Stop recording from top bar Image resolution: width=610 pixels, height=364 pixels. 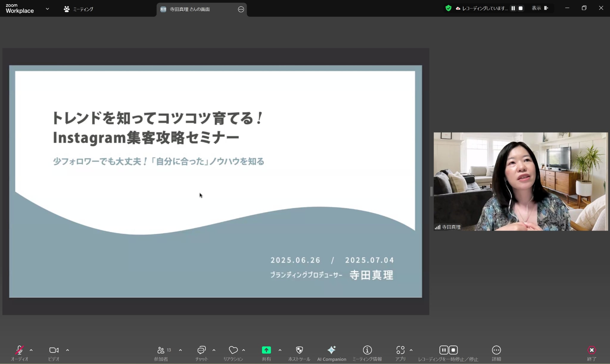pos(521,8)
